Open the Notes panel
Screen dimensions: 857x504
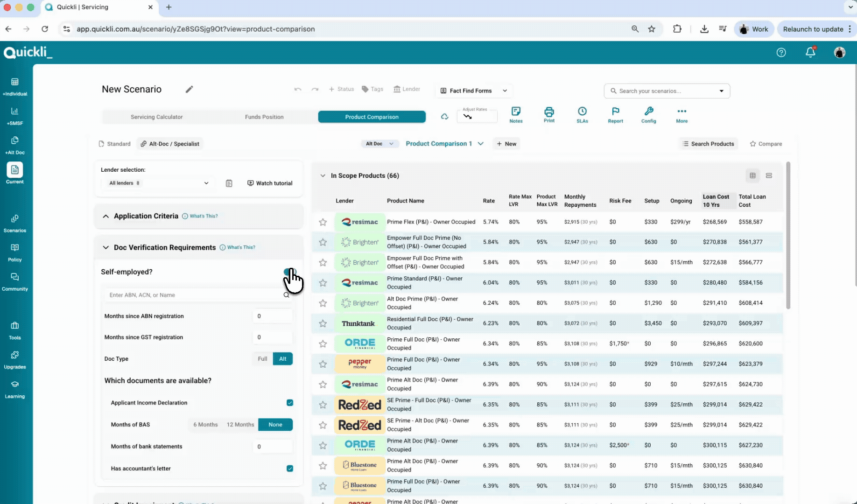[516, 115]
